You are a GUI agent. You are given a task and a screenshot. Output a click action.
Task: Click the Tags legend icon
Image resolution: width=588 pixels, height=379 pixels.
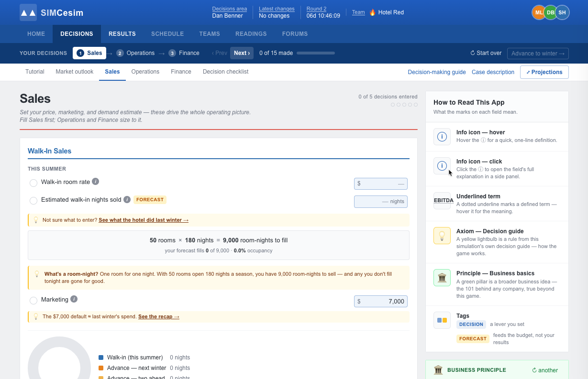(x=442, y=320)
